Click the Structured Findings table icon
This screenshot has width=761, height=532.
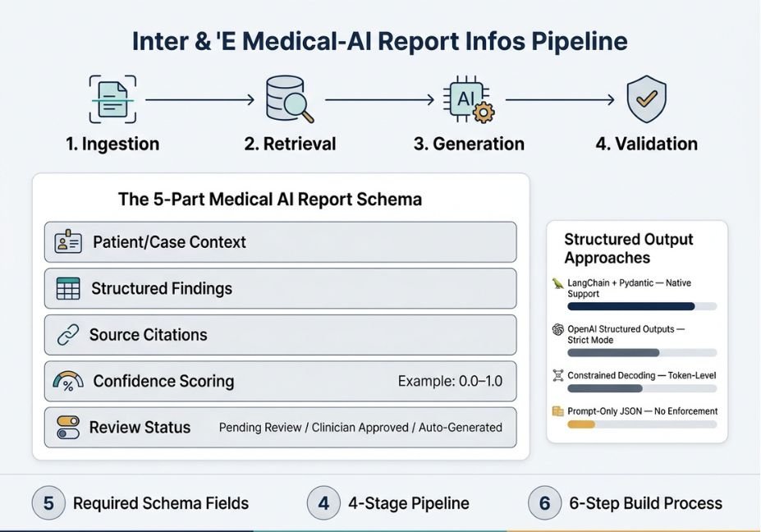point(68,288)
